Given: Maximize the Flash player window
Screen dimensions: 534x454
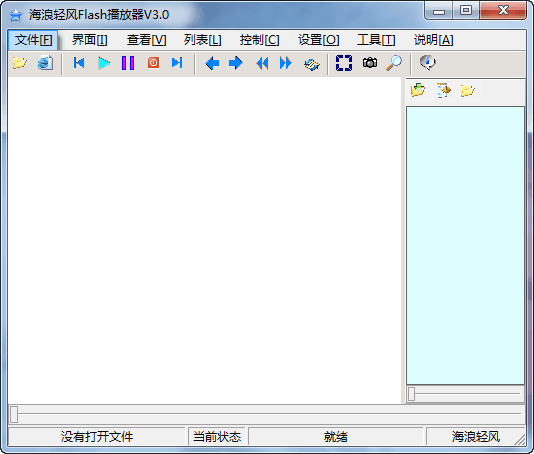Looking at the screenshot, I should (466, 11).
